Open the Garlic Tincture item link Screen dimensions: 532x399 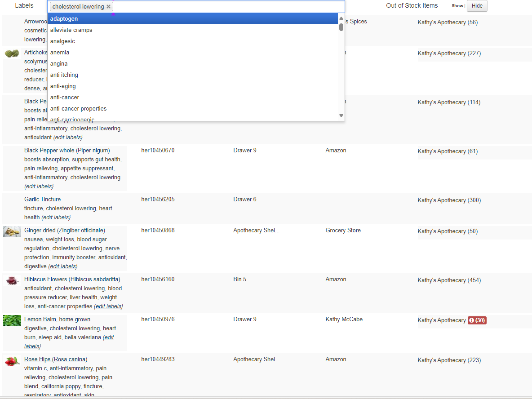(x=42, y=199)
